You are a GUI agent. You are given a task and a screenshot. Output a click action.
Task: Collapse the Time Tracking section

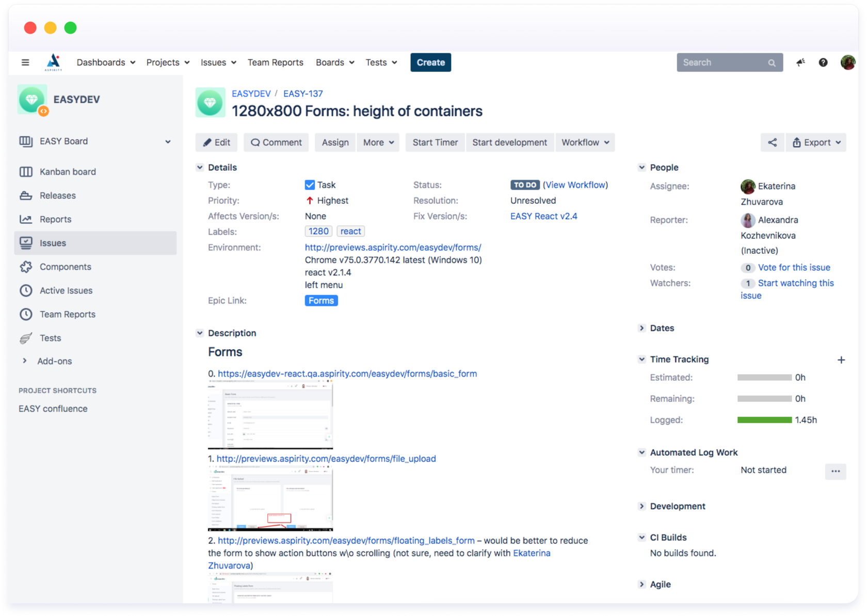(x=641, y=359)
